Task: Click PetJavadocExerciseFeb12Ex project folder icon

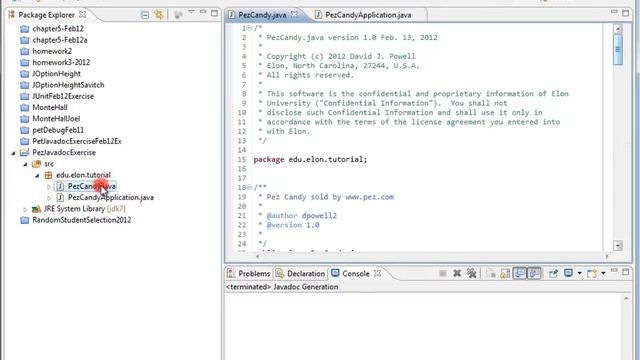Action: click(25, 141)
